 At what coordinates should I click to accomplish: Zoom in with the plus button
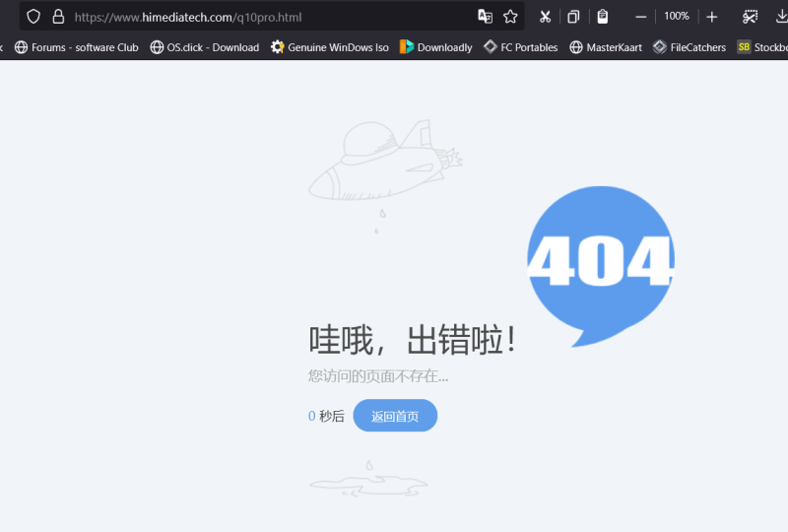712,17
